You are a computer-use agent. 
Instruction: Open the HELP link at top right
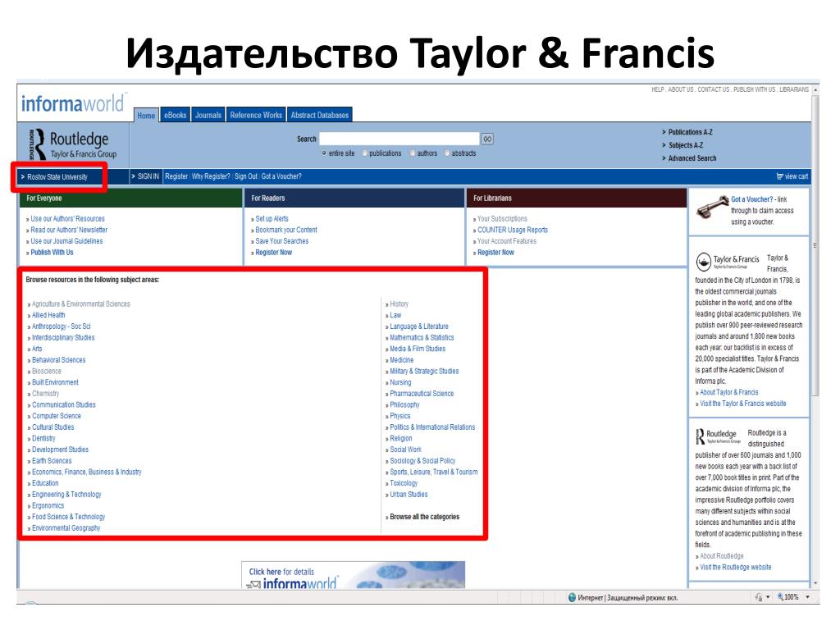tap(657, 89)
